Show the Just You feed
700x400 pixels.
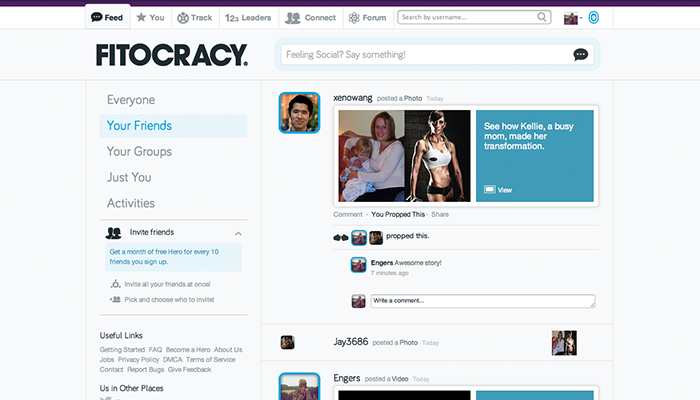click(129, 177)
